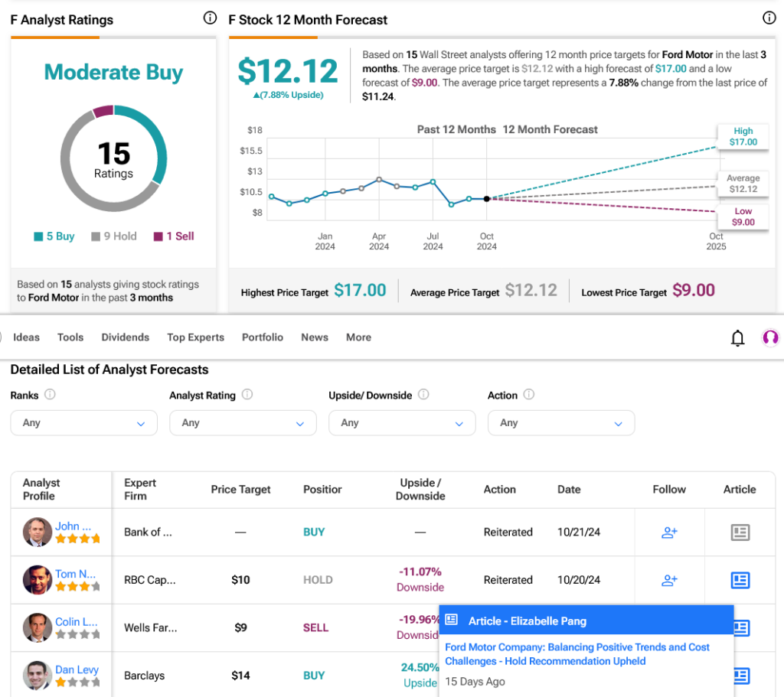Screen dimensions: 784x697
Task: Open analyst Dan Levy's profile link
Action: click(x=77, y=669)
